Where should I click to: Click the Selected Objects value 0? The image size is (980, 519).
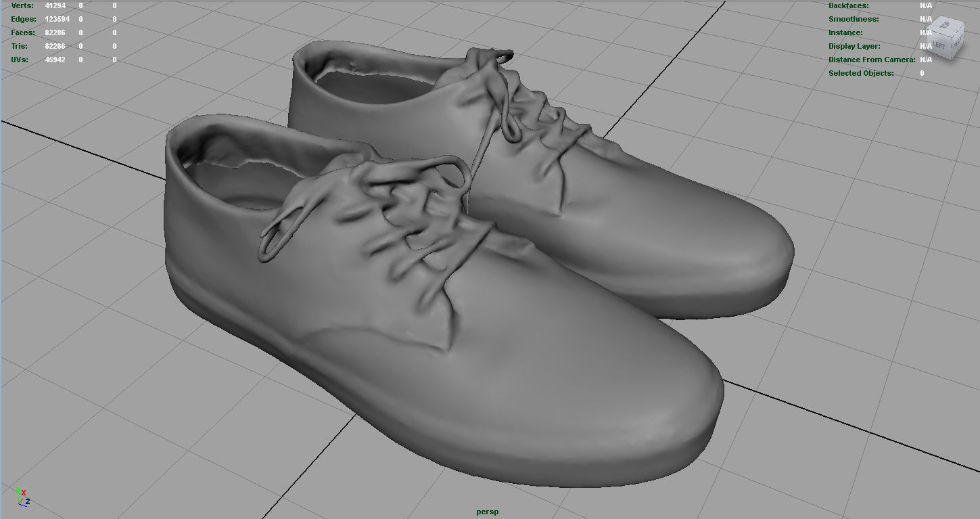pos(922,73)
